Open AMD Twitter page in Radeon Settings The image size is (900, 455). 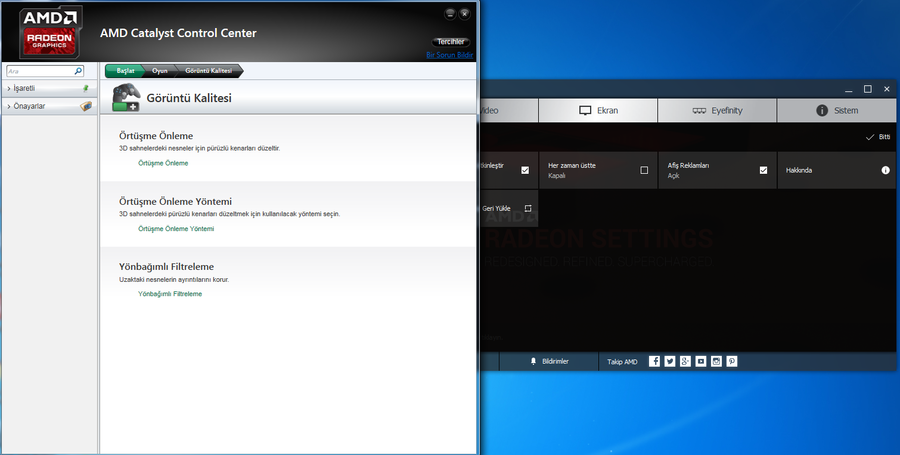click(x=670, y=361)
